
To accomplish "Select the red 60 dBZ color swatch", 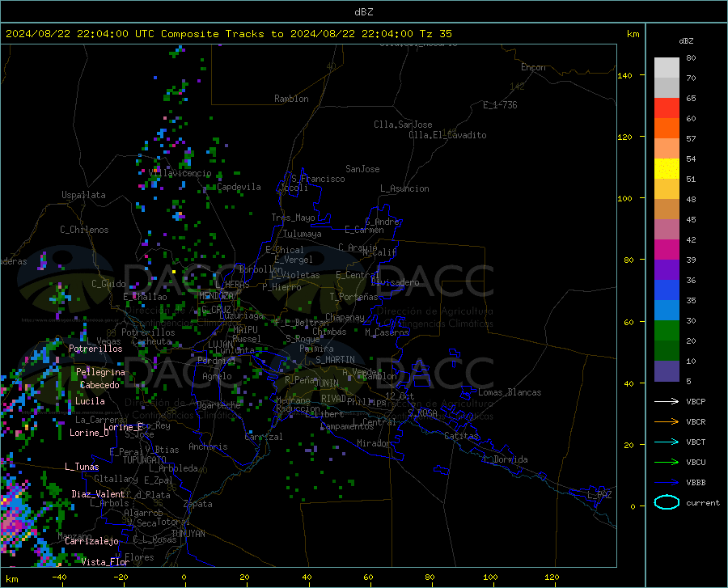I will pyautogui.click(x=667, y=108).
